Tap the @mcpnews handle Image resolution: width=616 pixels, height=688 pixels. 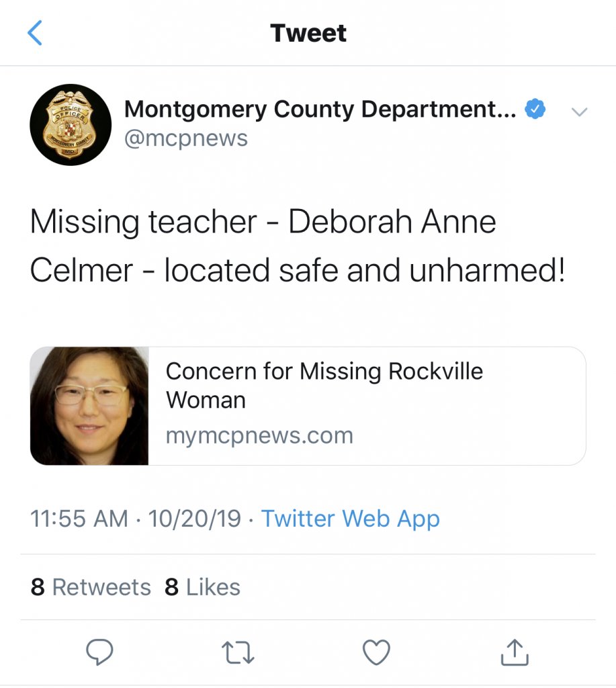click(186, 138)
